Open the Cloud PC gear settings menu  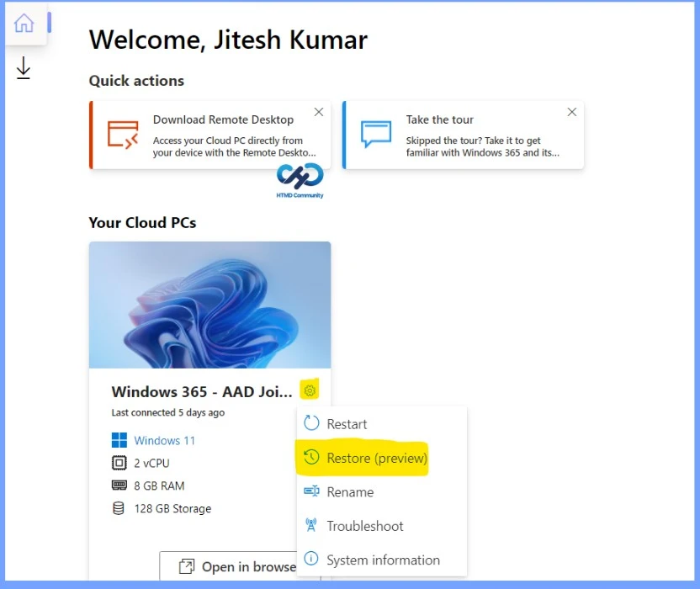click(310, 390)
